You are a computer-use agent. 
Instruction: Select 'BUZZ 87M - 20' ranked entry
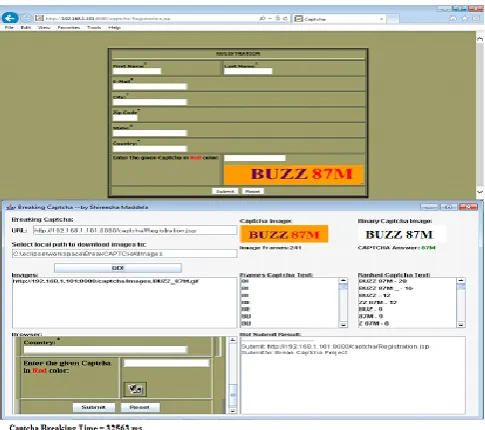(383, 281)
